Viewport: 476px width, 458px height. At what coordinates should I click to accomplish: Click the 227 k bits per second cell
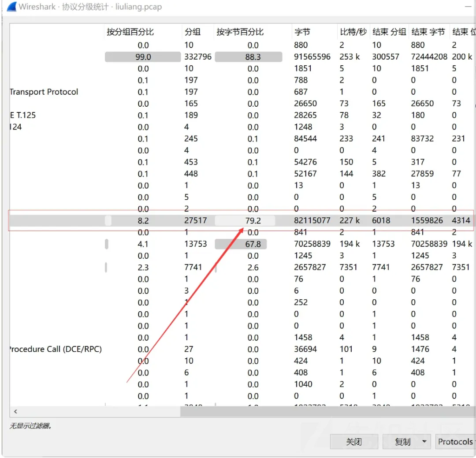coord(350,220)
